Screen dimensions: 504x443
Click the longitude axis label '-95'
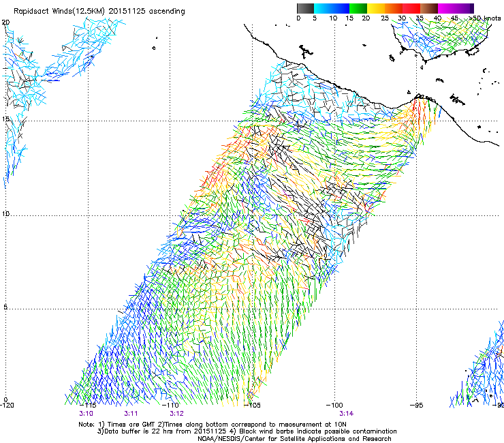tap(417, 405)
